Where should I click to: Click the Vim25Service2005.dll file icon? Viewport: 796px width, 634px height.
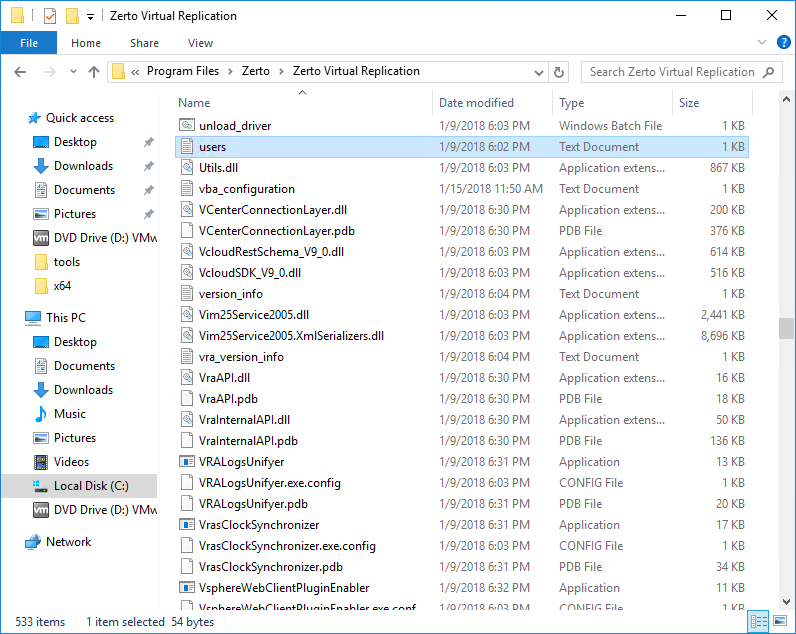(187, 315)
